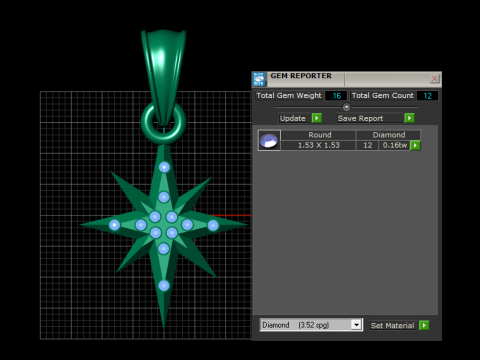Click the Total Gem Weight value field

[x=336, y=96]
